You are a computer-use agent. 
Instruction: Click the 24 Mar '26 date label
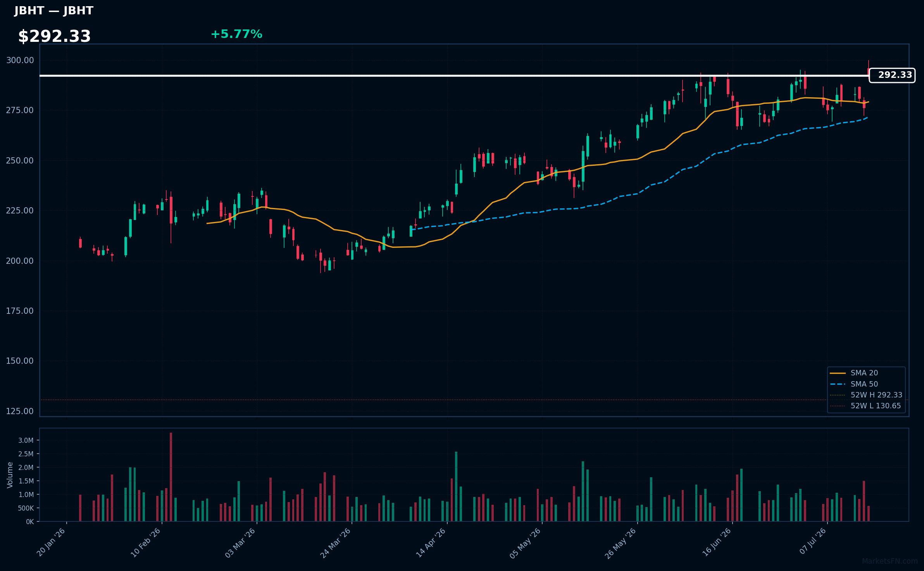point(336,542)
